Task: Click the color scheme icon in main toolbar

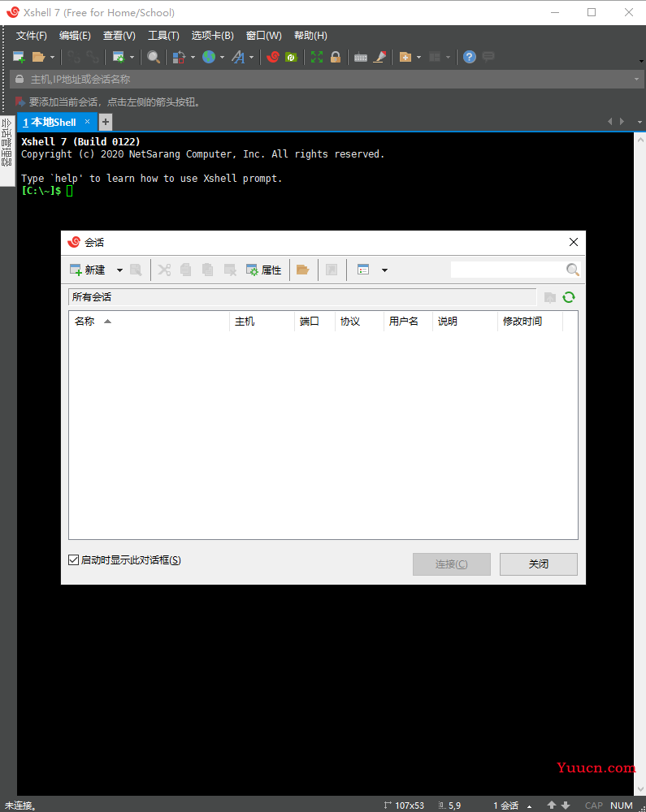Action: [179, 57]
